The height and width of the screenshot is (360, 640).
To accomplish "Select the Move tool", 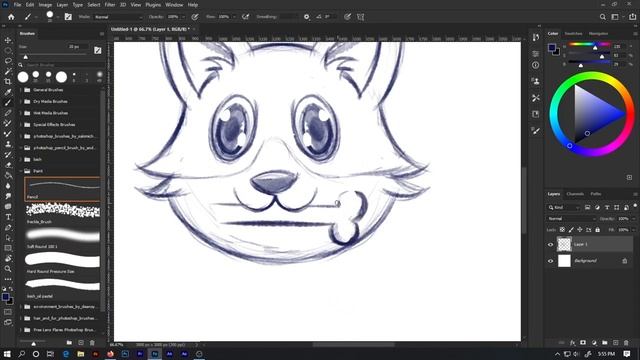I will pyautogui.click(x=8, y=40).
